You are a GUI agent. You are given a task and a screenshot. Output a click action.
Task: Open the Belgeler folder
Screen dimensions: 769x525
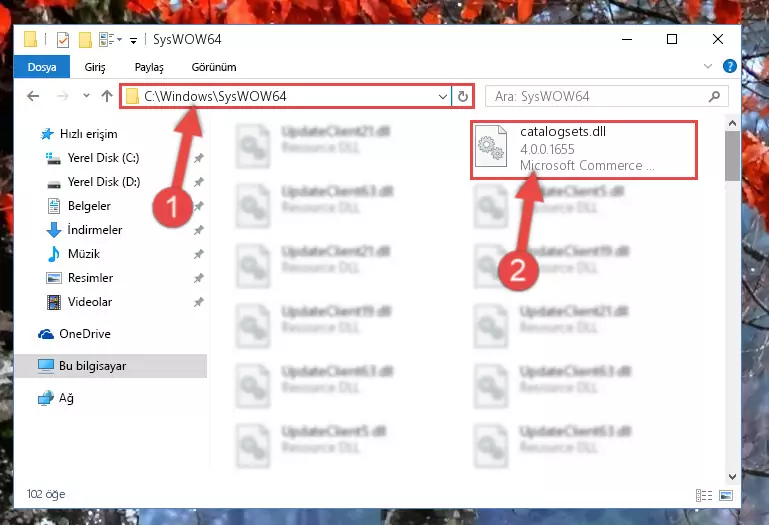point(89,206)
